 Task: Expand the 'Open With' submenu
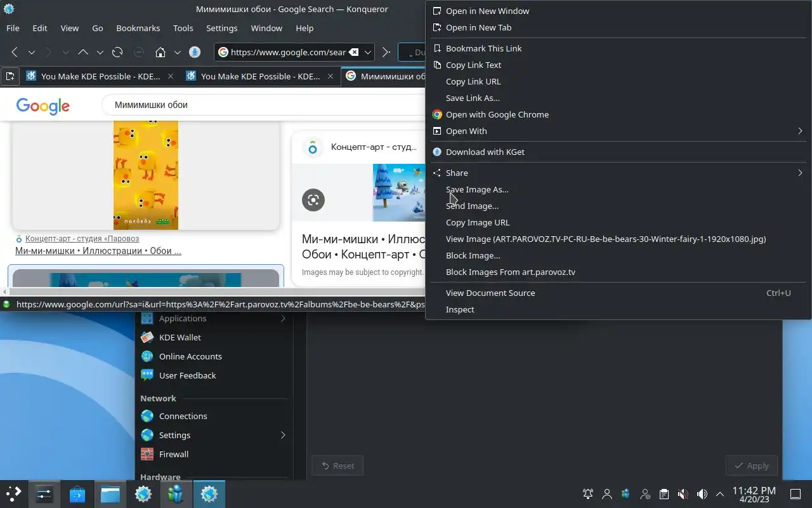(619, 131)
